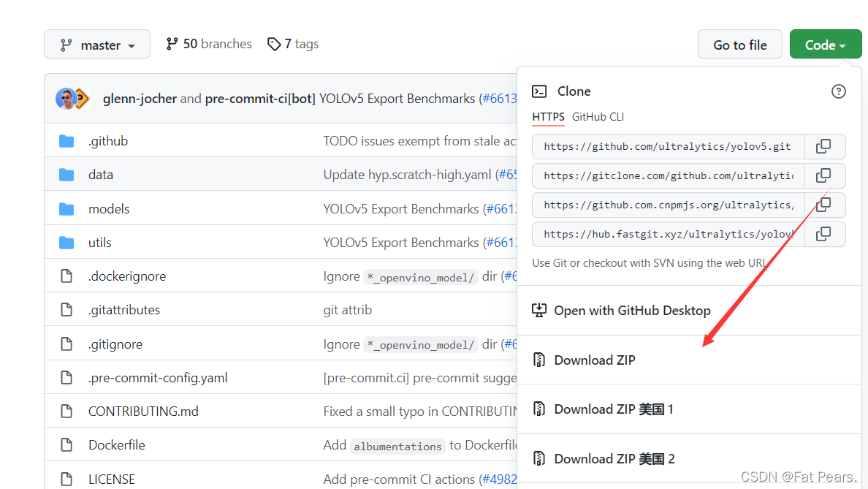Screen dimensions: 868x489
Task: Click the models folder icon
Action: (x=66, y=209)
